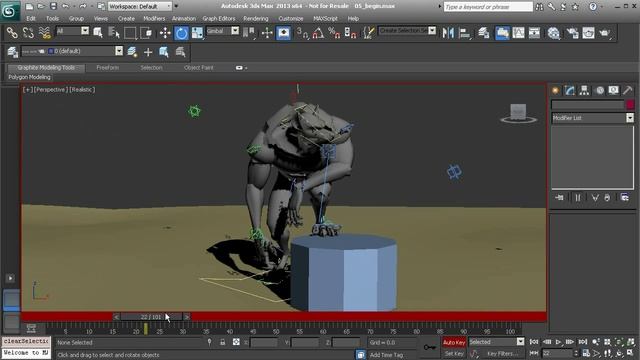Viewport: 640px width, 360px height.
Task: Click the time slider showing 22 / 101
Action: (151, 317)
